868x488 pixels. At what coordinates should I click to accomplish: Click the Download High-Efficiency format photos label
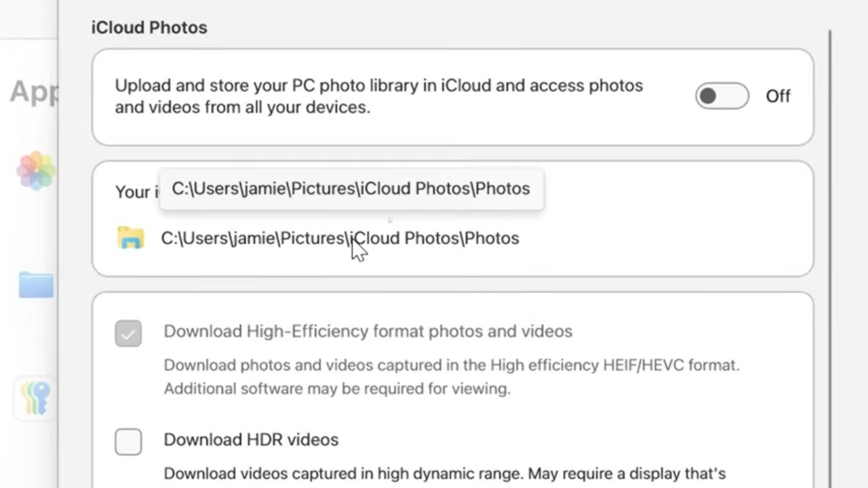pos(368,331)
